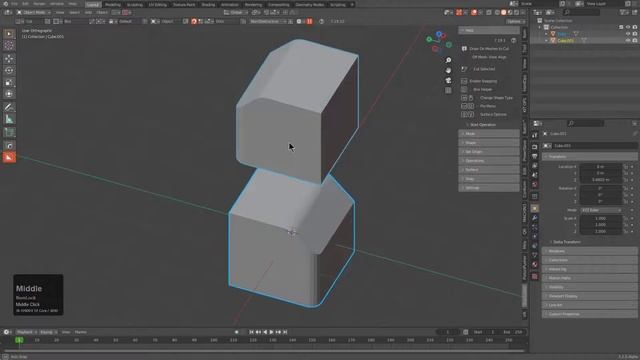
Task: Toggle the Collection exclude checkbox
Action: click(621, 27)
